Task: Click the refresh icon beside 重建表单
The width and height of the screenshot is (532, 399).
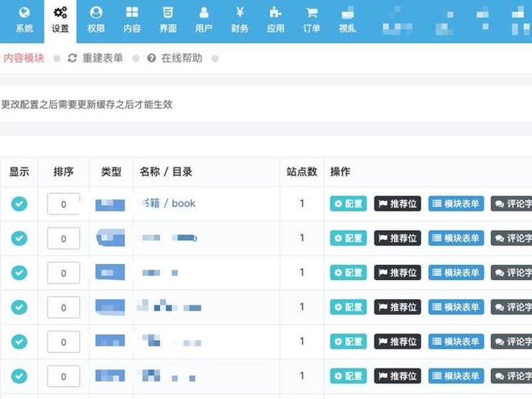Action: click(x=72, y=59)
